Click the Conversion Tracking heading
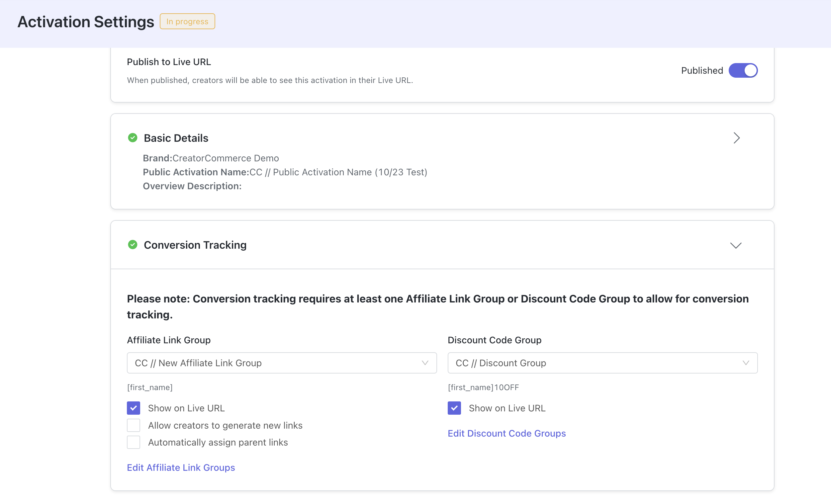Screen dimensions: 831x504 coord(195,245)
